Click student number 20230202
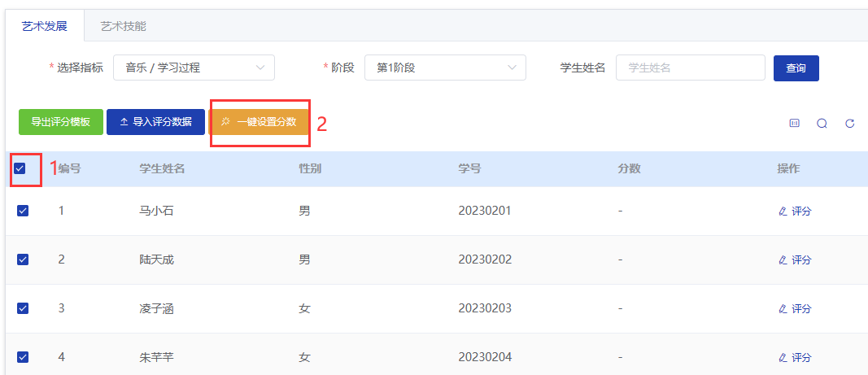 (485, 259)
